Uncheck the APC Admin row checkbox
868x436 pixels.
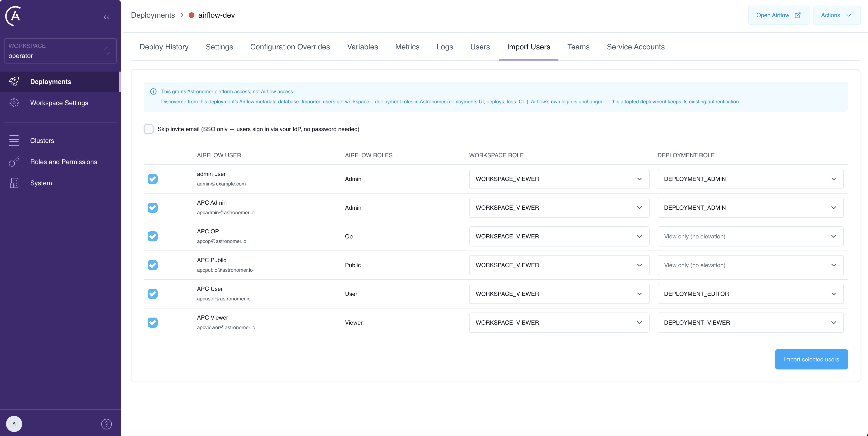click(x=153, y=208)
